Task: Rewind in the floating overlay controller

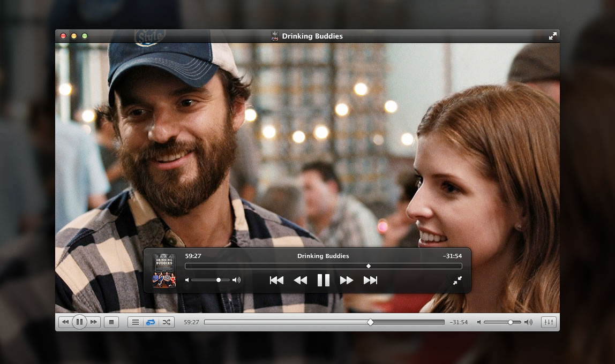Action: (301, 280)
